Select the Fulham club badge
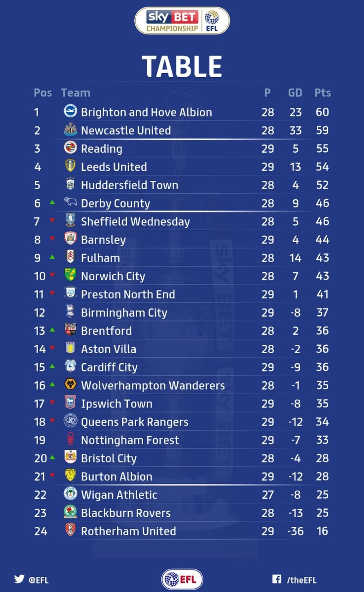This screenshot has height=592, width=364. tap(70, 256)
